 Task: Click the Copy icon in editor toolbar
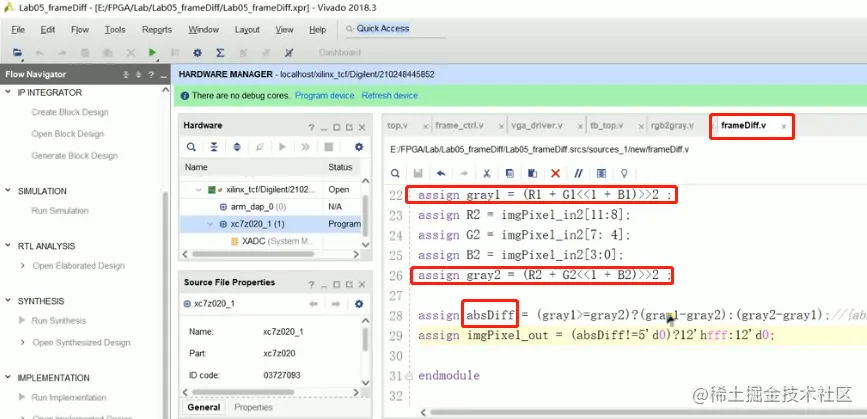tap(510, 174)
